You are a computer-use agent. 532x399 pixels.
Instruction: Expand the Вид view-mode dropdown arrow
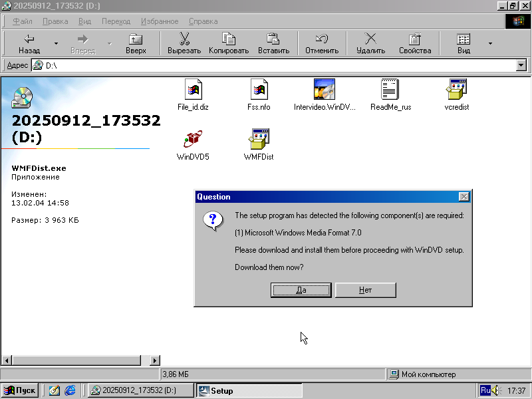490,43
